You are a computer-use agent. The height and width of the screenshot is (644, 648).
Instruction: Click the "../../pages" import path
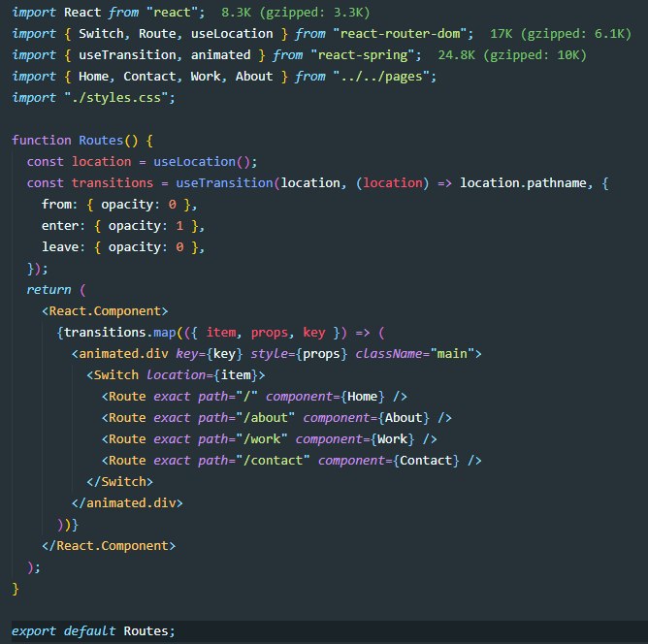[x=381, y=77]
